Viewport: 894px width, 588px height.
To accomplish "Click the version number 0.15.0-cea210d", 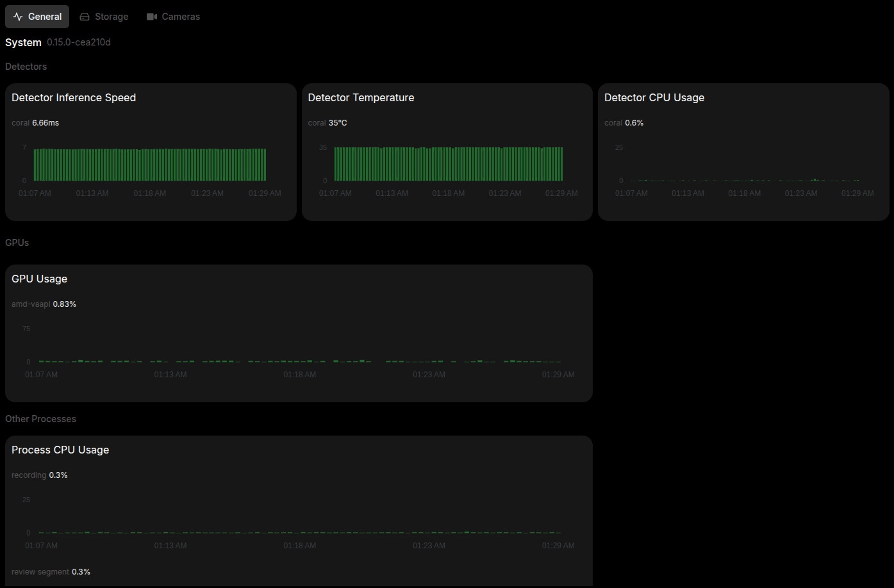I will (x=79, y=42).
